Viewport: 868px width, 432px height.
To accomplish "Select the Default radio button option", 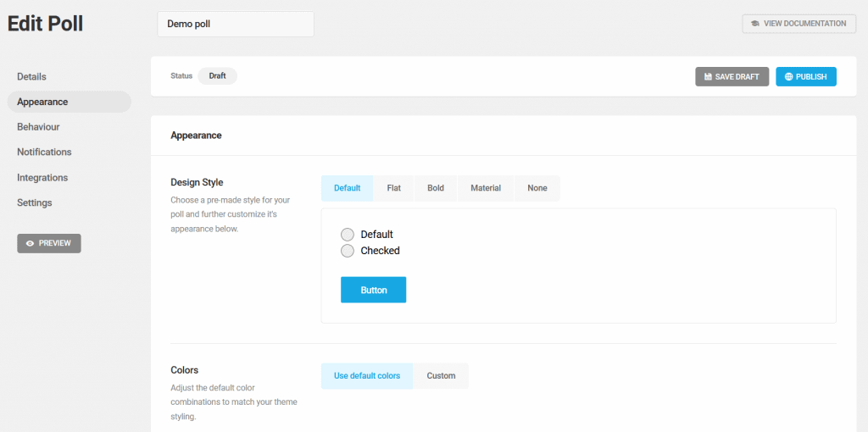I will 347,235.
